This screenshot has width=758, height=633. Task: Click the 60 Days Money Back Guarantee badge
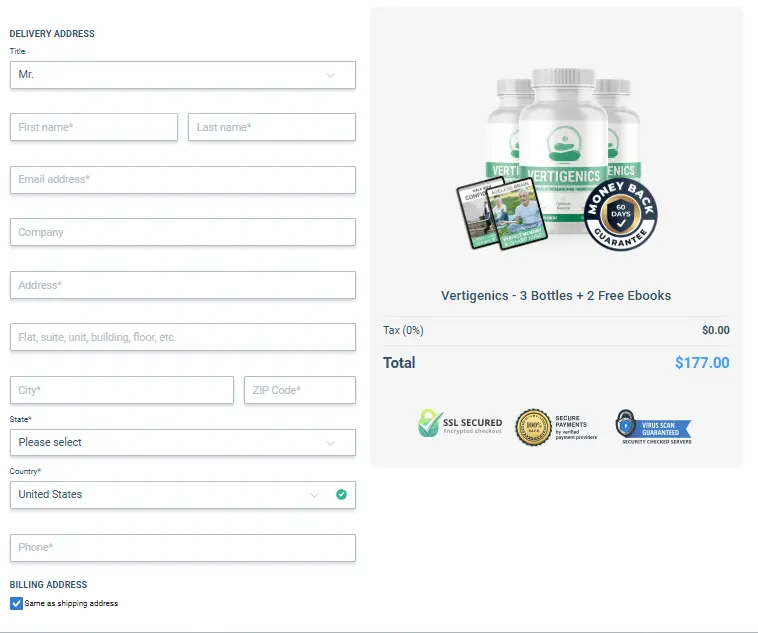coord(621,215)
